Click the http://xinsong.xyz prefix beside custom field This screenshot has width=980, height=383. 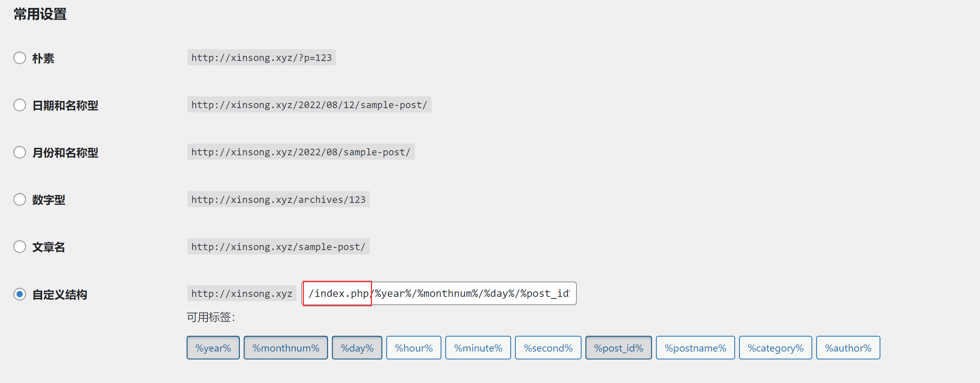242,293
